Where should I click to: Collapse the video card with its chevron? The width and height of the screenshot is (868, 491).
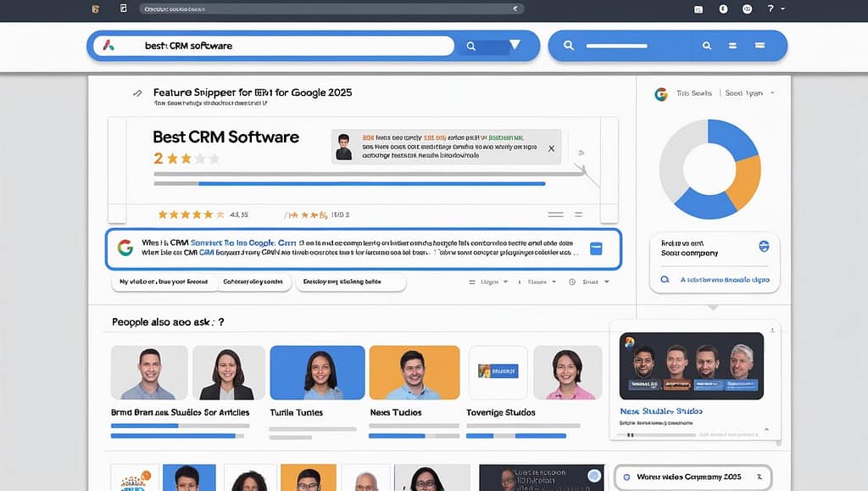point(766,429)
